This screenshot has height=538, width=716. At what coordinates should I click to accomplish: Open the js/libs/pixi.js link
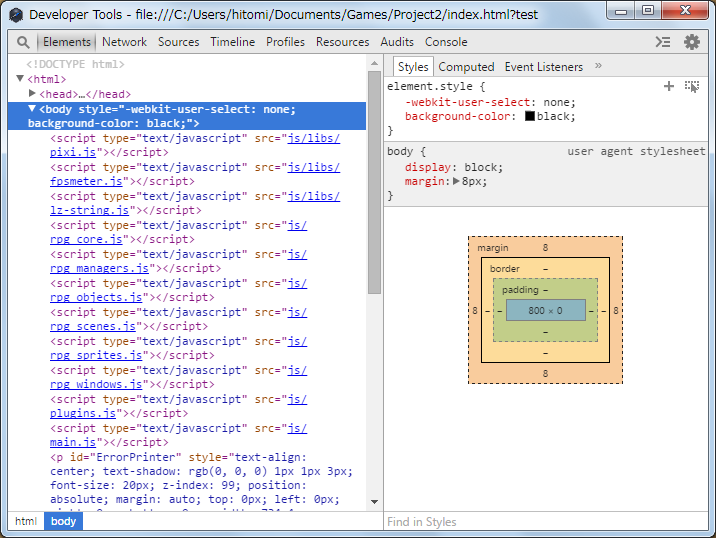195,145
